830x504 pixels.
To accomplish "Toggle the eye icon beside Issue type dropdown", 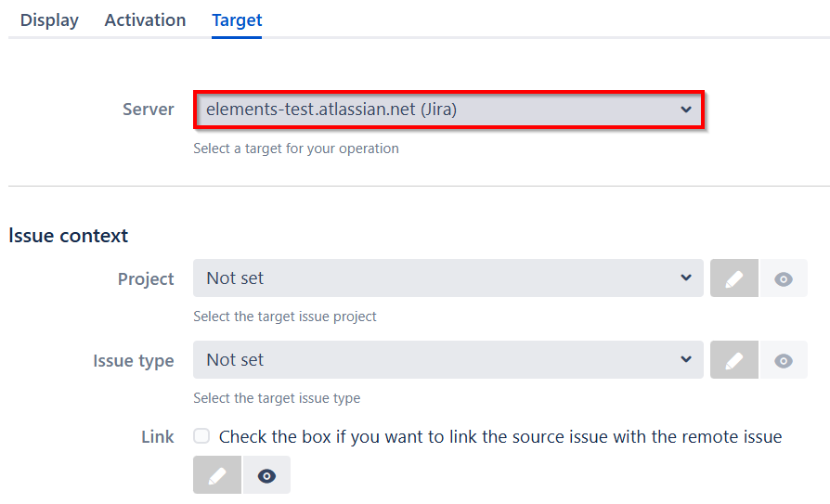I will (x=784, y=360).
